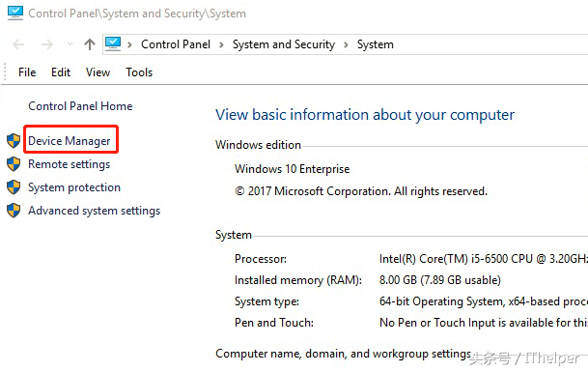Expand chevron after System and Security breadcrumb
The width and height of the screenshot is (588, 372).
click(x=346, y=44)
